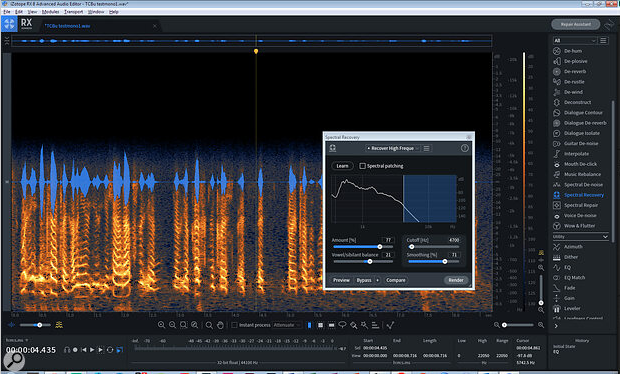
Task: Open the Recover High Freque preset dropdown
Action: (393, 148)
